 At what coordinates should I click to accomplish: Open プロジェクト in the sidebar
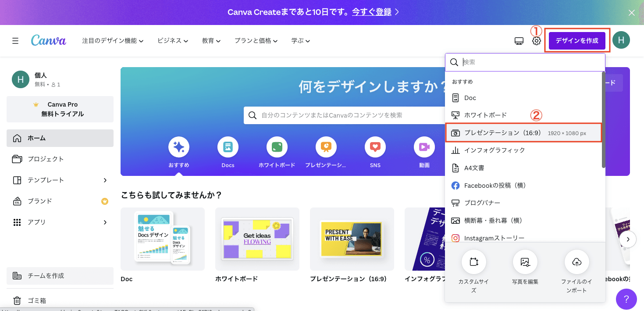click(x=60, y=159)
